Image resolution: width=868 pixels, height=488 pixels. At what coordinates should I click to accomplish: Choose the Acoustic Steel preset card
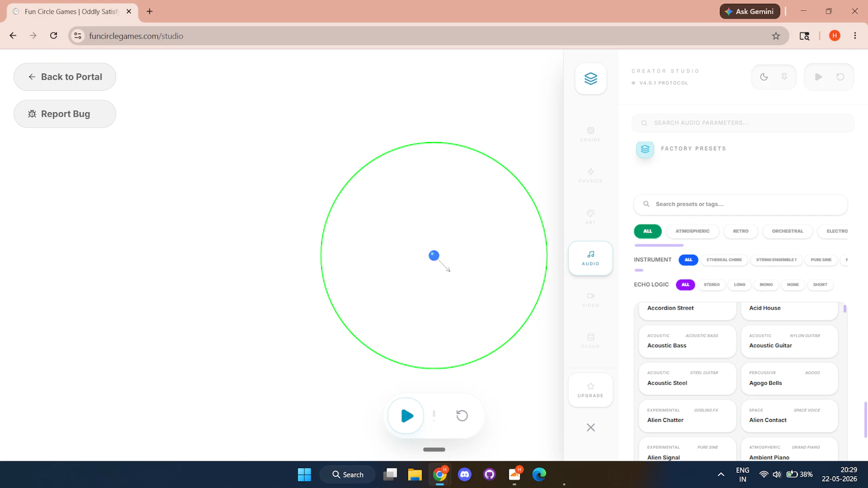[687, 378]
